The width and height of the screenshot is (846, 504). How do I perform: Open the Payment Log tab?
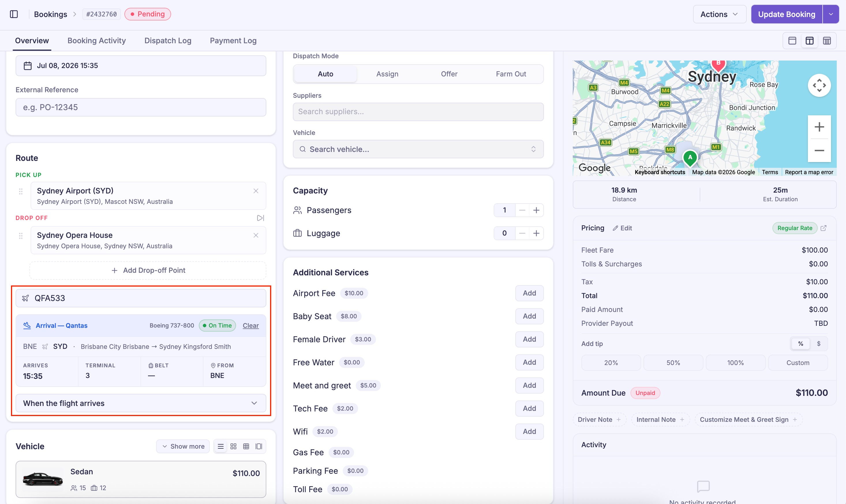(233, 41)
